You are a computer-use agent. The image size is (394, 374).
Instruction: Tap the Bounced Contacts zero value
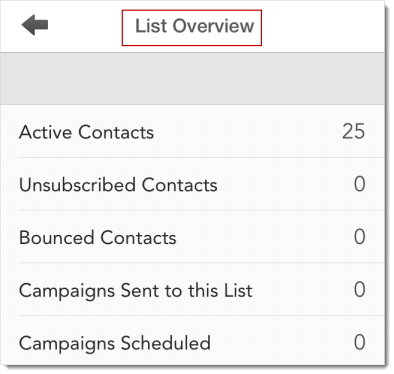pos(360,237)
